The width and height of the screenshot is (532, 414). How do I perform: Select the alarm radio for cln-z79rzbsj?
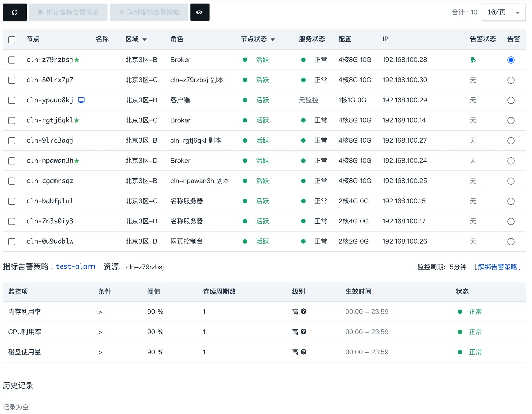[x=511, y=60]
